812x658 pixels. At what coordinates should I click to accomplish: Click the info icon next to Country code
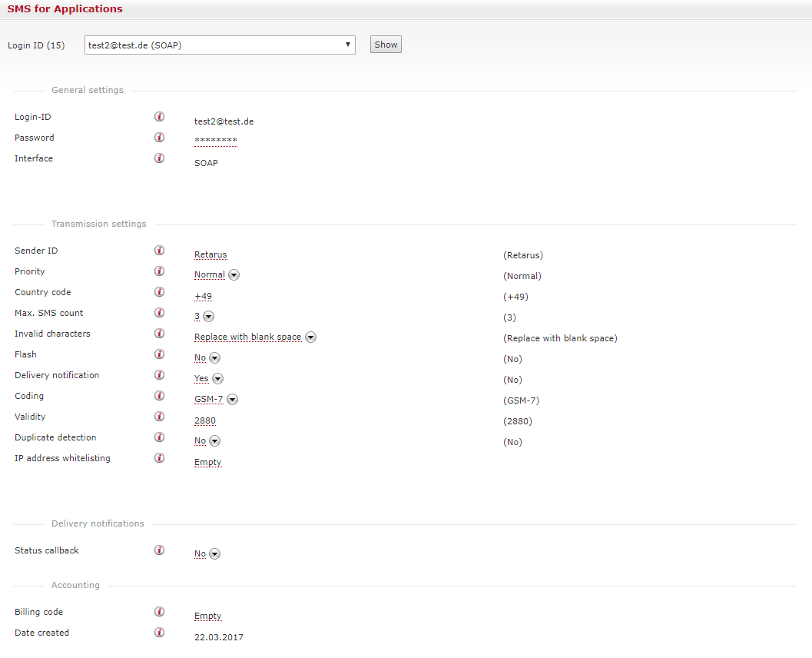pos(159,292)
